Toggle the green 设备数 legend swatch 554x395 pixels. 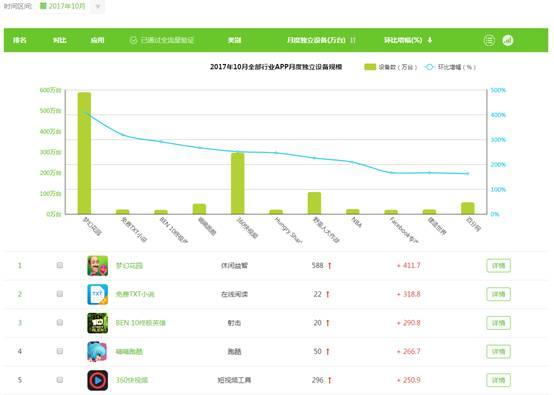pos(370,67)
